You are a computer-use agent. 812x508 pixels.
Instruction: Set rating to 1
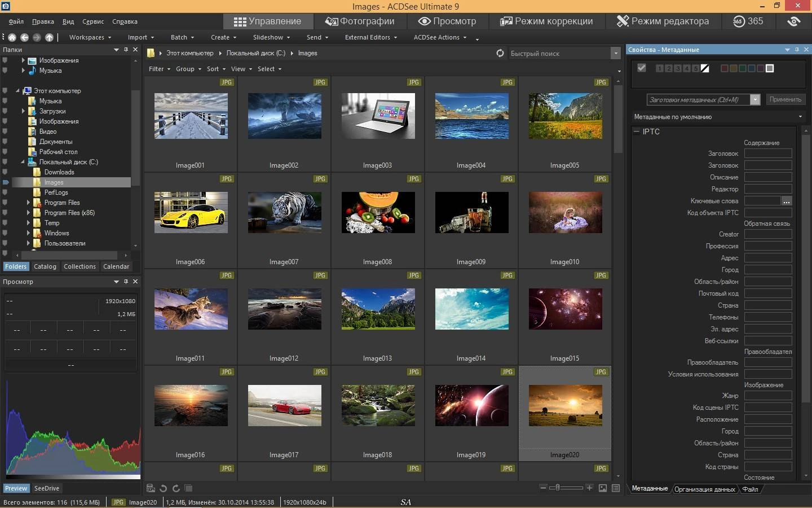click(x=660, y=68)
